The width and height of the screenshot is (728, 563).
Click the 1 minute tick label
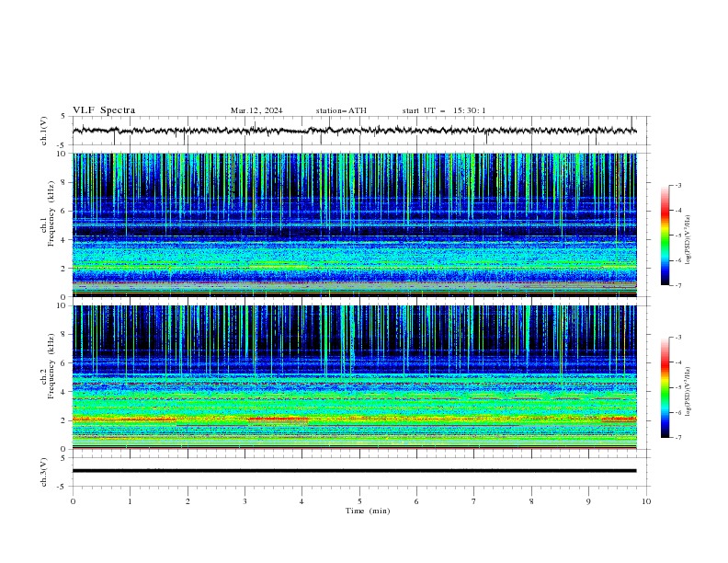click(x=130, y=501)
